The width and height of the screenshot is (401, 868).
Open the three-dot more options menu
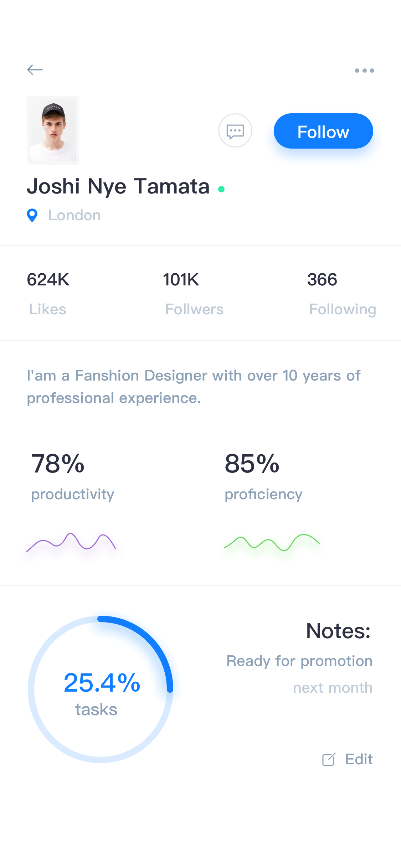pos(364,71)
